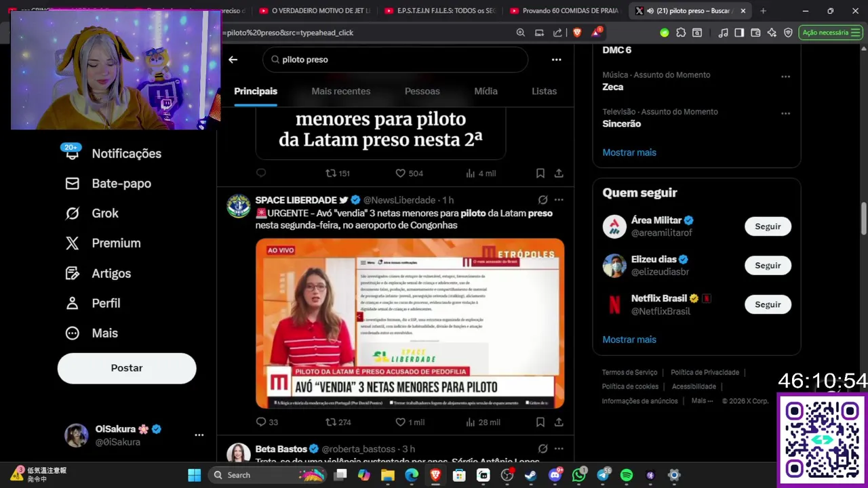Play the Metrópoles video in the tweet
Image resolution: width=868 pixels, height=488 pixels.
coord(410,323)
